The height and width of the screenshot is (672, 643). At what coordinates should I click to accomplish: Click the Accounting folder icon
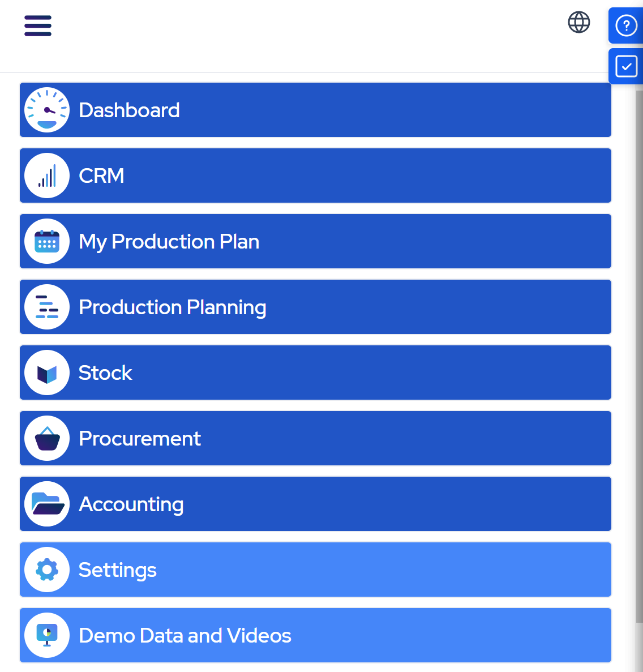tap(47, 504)
